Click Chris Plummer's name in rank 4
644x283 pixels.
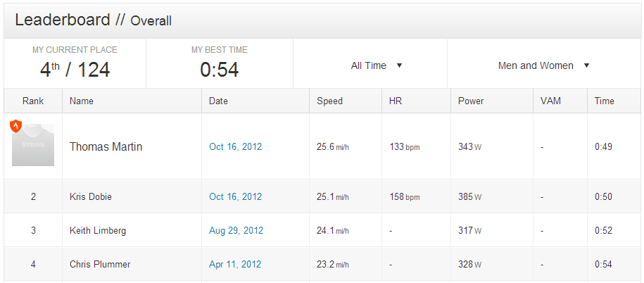pyautogui.click(x=100, y=265)
